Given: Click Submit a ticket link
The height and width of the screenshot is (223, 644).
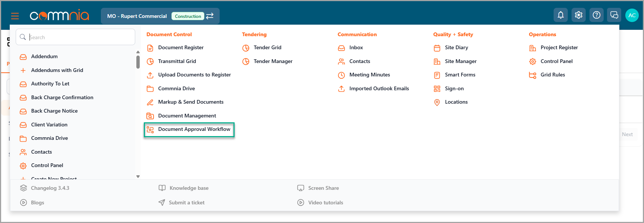Looking at the screenshot, I should point(187,202).
